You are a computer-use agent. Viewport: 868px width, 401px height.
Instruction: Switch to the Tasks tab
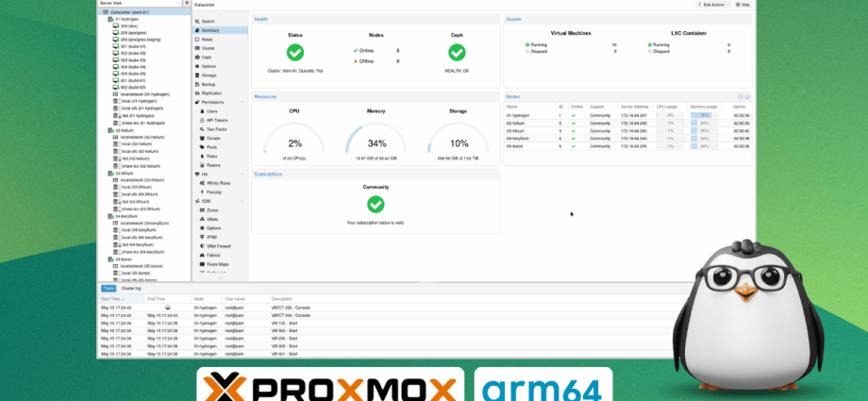108,289
